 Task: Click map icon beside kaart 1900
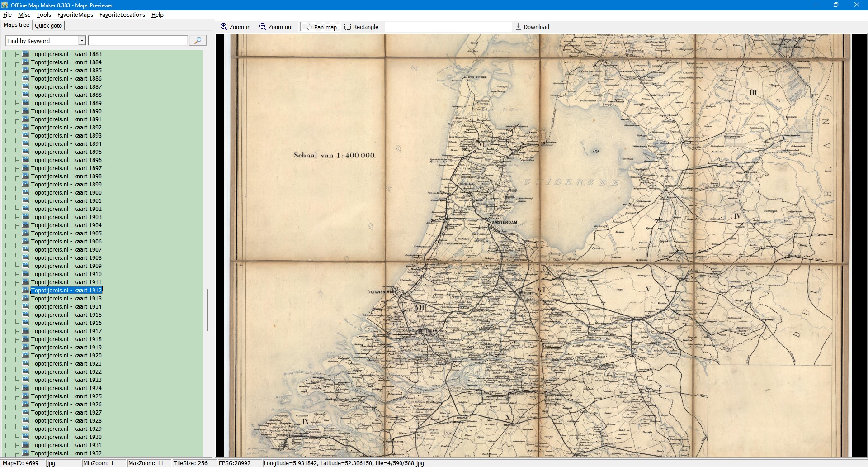pyautogui.click(x=25, y=192)
